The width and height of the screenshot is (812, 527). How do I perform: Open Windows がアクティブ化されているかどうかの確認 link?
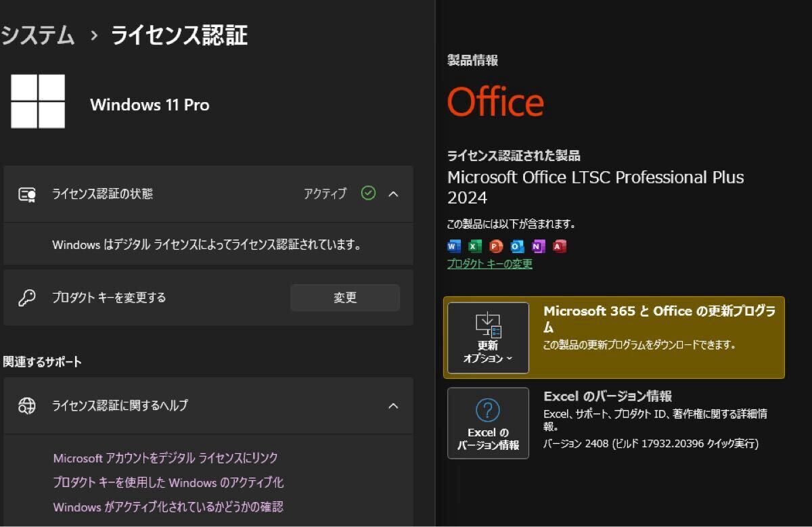(x=168, y=507)
